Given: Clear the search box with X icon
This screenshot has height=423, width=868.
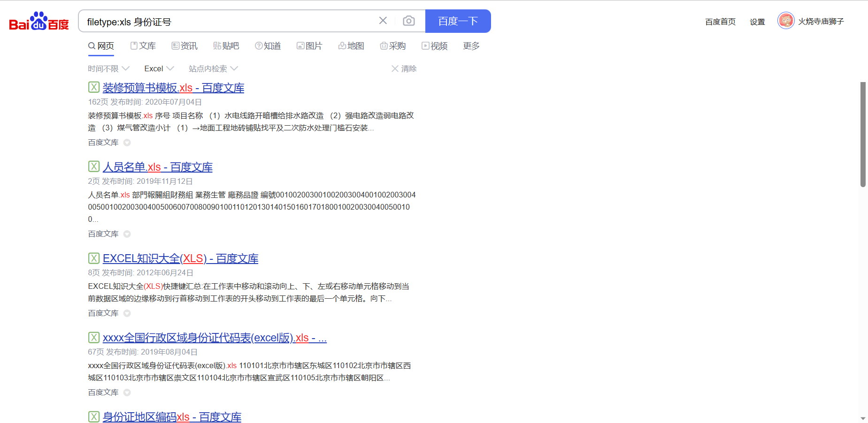Looking at the screenshot, I should coord(383,21).
